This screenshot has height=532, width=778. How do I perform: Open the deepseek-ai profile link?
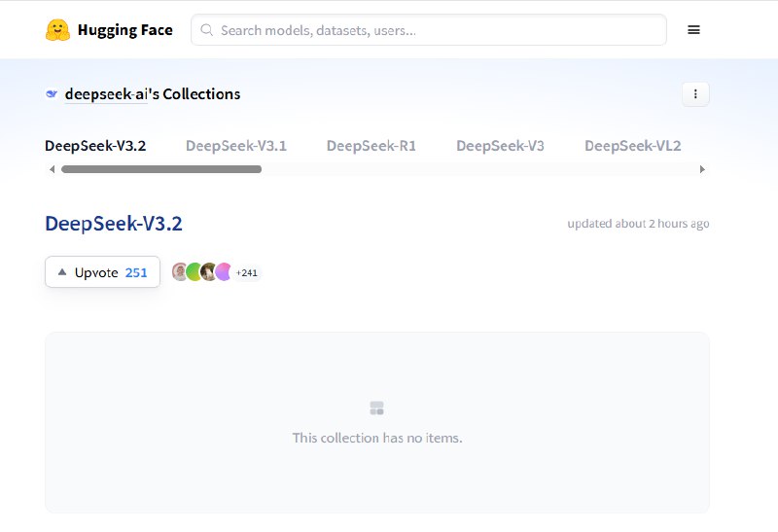[106, 93]
